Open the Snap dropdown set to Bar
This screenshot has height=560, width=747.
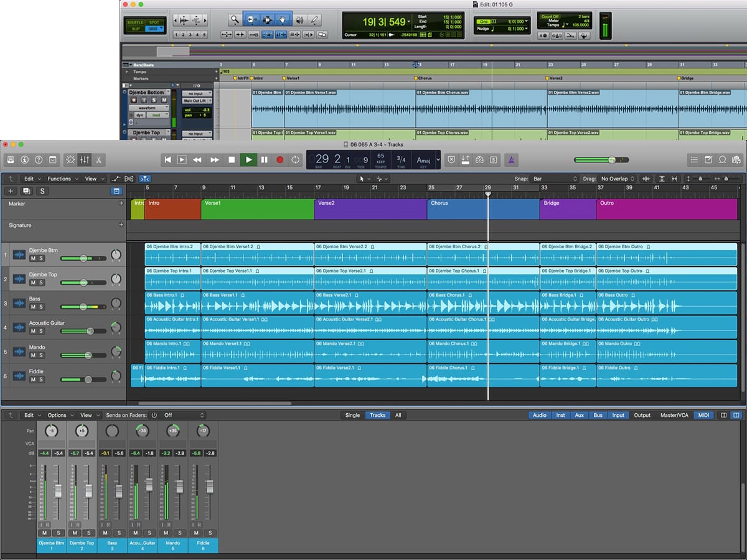click(554, 179)
